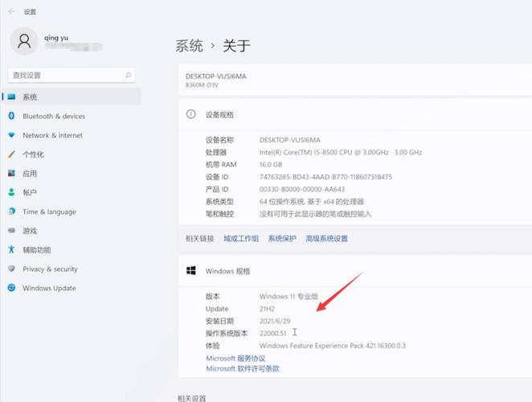
Task: Click Windows Feature Experience Pack value
Action: (x=333, y=346)
